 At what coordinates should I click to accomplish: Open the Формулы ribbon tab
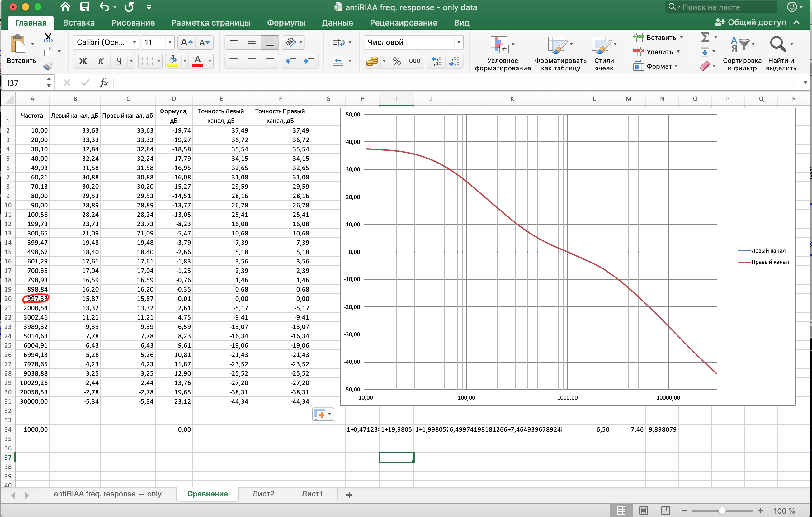pos(286,23)
